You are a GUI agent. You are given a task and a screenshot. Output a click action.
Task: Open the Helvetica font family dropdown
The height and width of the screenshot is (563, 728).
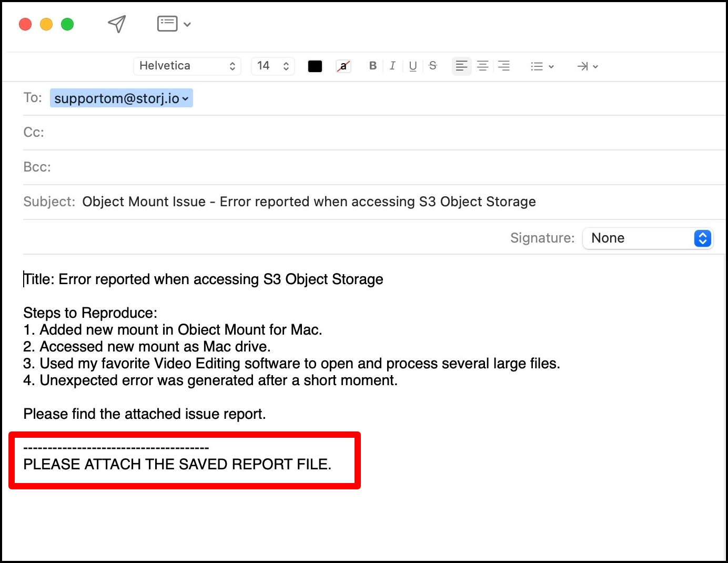point(187,66)
